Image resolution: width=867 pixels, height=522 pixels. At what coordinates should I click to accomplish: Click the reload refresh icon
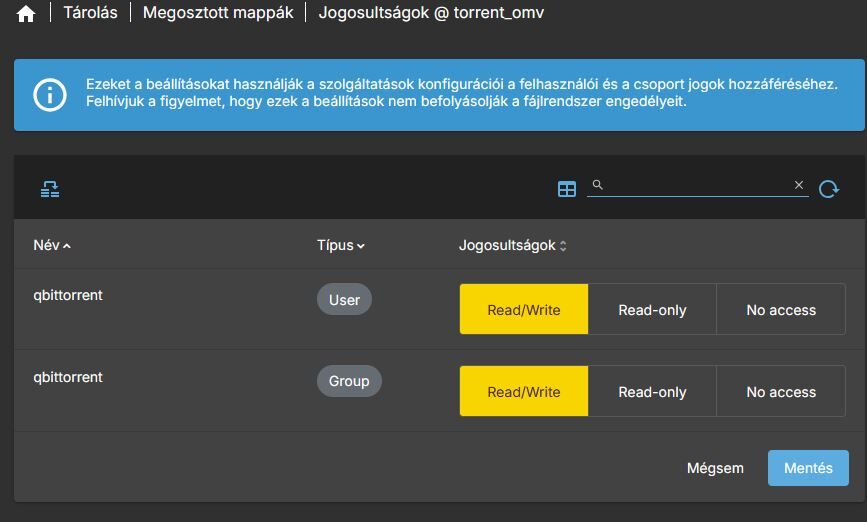coord(829,188)
